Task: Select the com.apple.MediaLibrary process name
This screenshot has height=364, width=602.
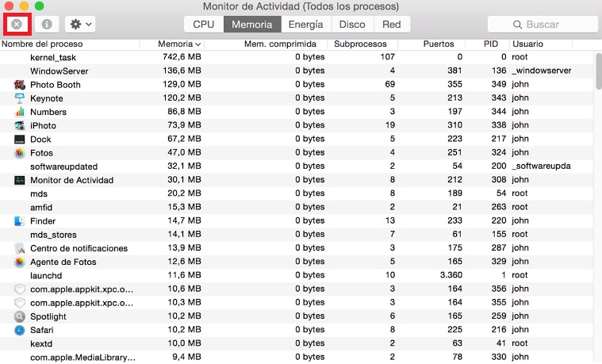Action: (82, 357)
